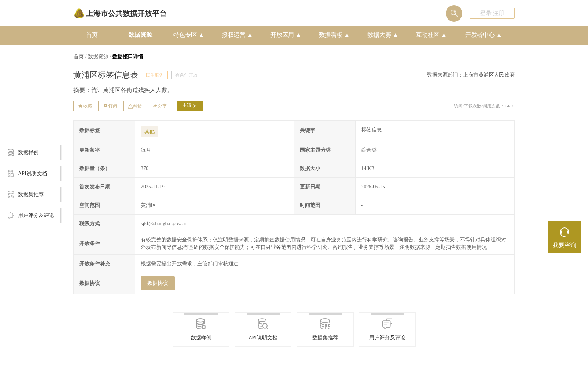This screenshot has width=588, height=368.
Task: Click the 我要咨询 headset consult button
Action: point(564,237)
